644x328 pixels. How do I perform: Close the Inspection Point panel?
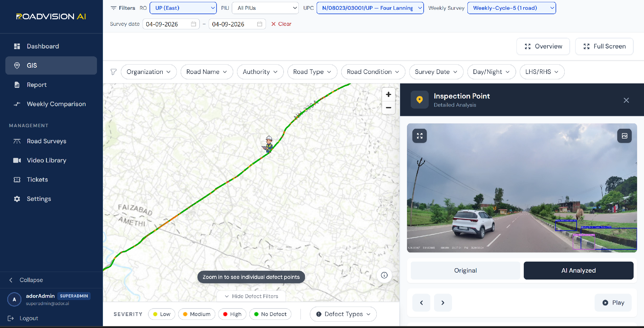626,100
